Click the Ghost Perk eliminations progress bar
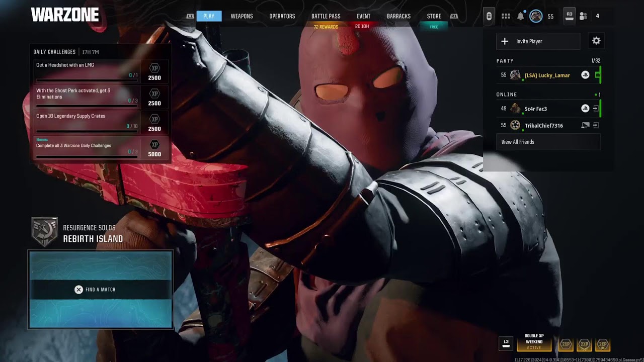 coord(87,106)
